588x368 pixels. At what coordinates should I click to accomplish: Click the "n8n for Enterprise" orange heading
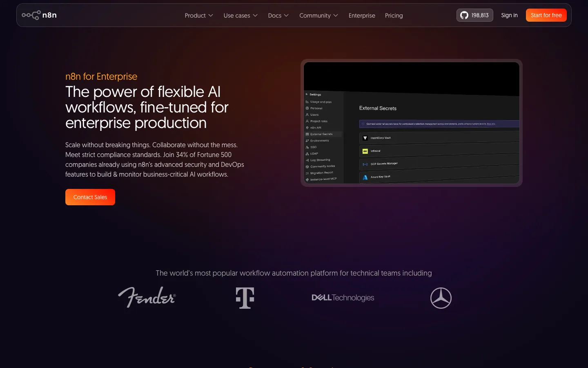(101, 76)
